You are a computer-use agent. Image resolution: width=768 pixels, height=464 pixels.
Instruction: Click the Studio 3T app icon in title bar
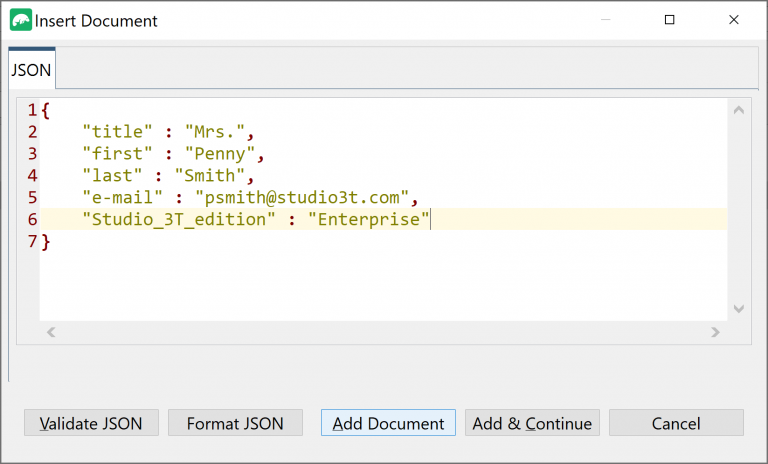click(20, 20)
